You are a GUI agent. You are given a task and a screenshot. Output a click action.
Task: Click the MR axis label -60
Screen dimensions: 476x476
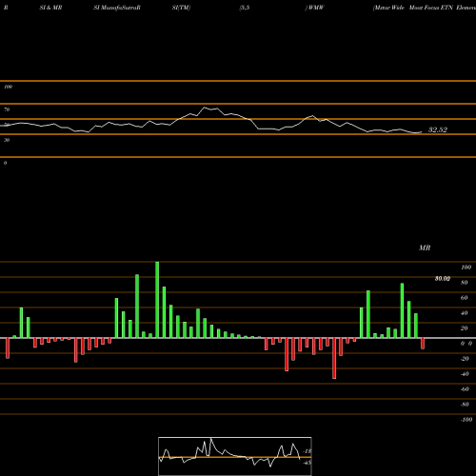[465, 389]
